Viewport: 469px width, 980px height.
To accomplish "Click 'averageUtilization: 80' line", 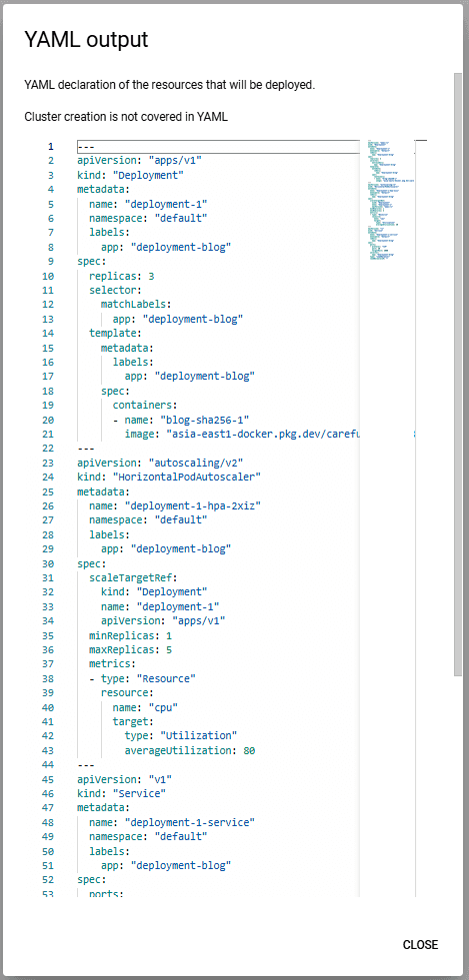I will (189, 750).
